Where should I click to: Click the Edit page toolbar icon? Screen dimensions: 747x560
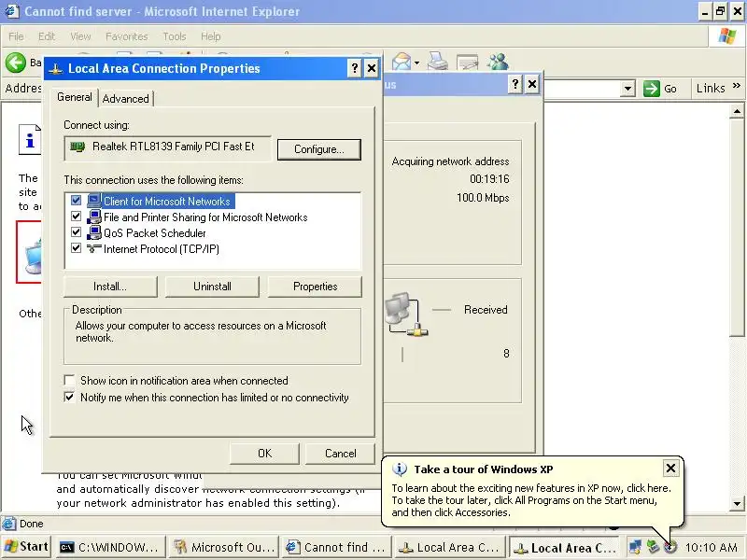click(x=468, y=63)
